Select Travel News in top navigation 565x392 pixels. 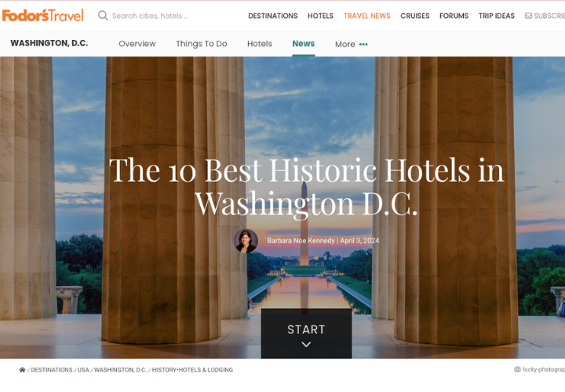[x=366, y=16]
